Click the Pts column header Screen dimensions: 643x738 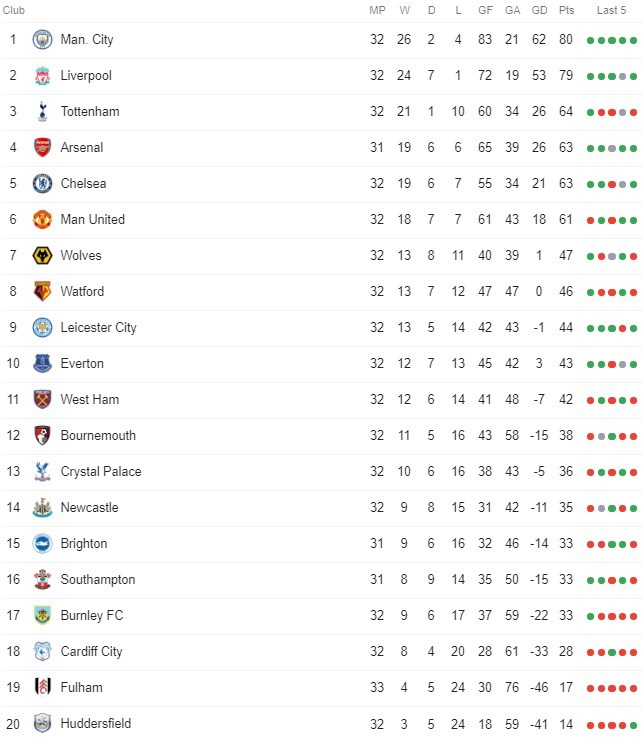[x=567, y=10]
